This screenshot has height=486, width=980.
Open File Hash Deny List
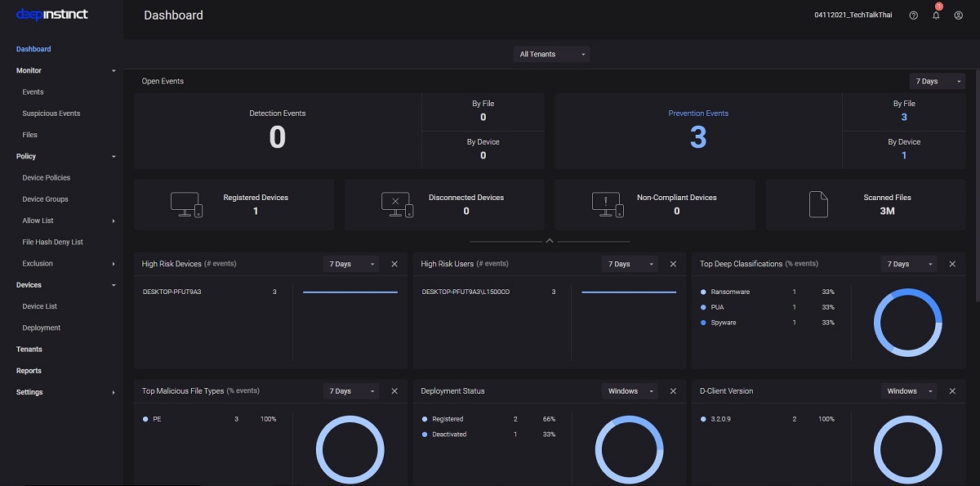point(53,243)
